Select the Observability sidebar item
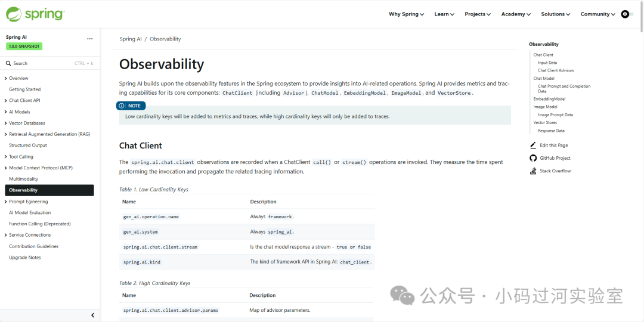This screenshot has height=322, width=644. [x=49, y=190]
